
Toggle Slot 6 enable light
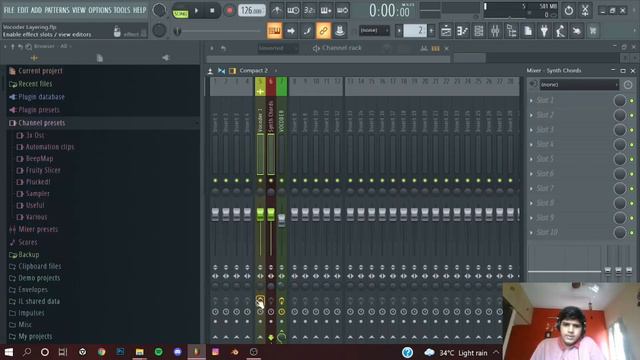pyautogui.click(x=631, y=174)
